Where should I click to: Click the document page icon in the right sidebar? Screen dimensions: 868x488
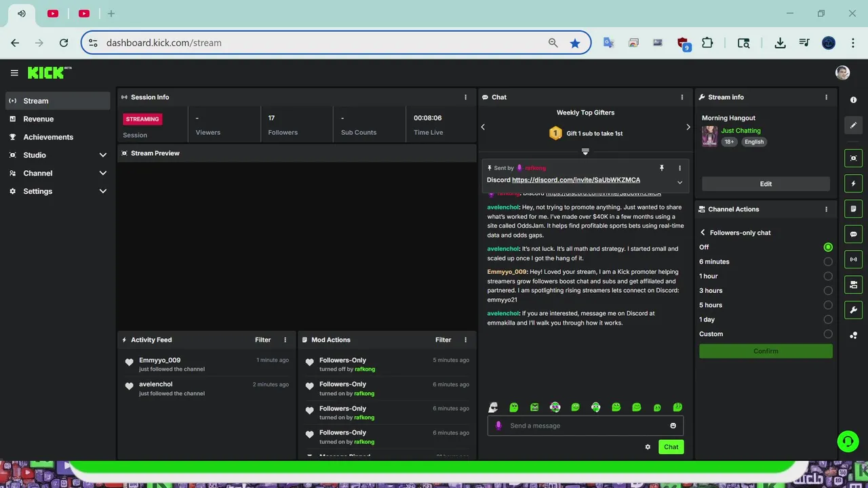tap(853, 209)
